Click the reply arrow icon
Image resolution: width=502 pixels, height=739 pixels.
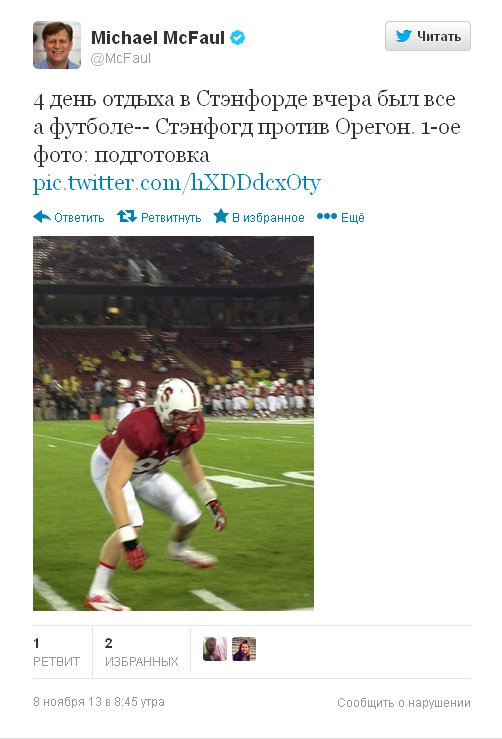click(41, 217)
